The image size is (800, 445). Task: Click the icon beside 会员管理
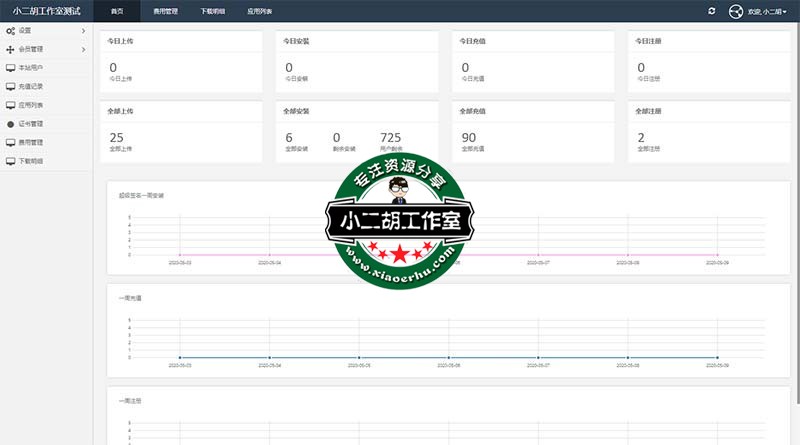10,48
